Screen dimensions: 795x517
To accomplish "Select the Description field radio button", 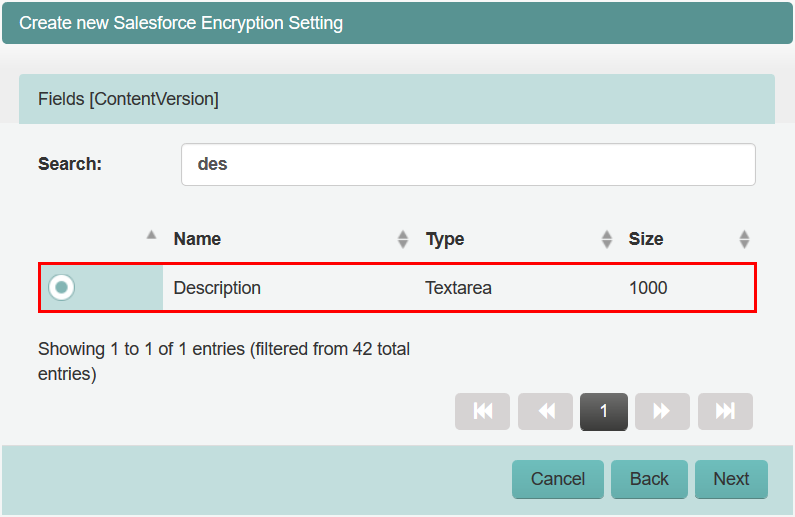I will (x=61, y=287).
